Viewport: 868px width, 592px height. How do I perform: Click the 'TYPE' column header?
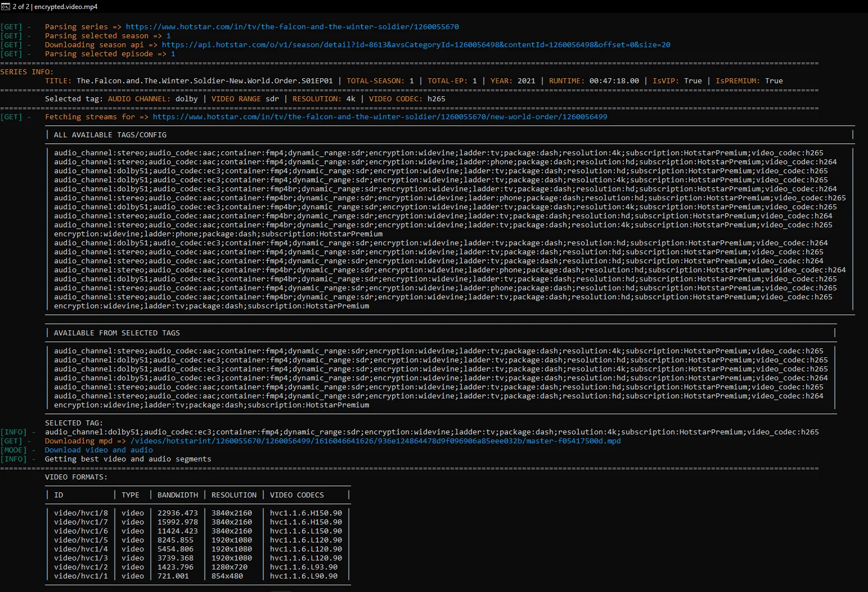(x=131, y=495)
